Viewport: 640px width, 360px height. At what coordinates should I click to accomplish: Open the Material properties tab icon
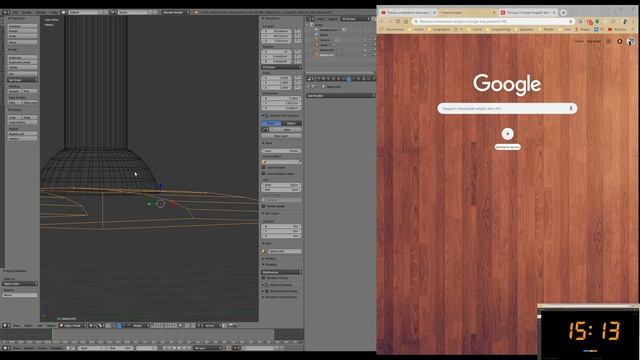coord(358,79)
